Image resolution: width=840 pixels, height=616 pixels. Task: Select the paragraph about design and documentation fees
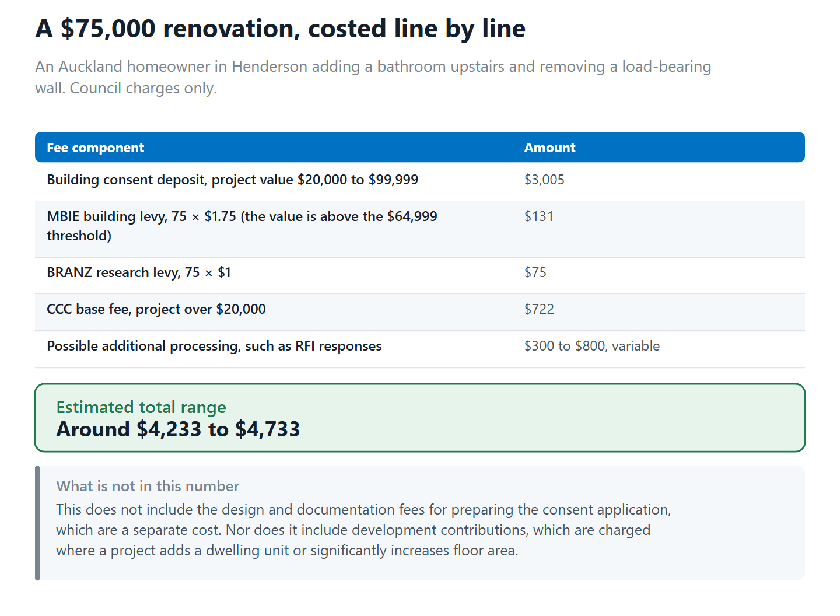coord(363,530)
